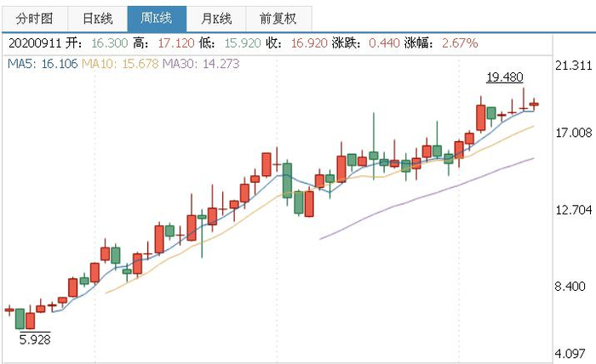Image resolution: width=596 pixels, height=364 pixels.
Task: Switch to the 月K线 monthly tab
Action: point(218,18)
